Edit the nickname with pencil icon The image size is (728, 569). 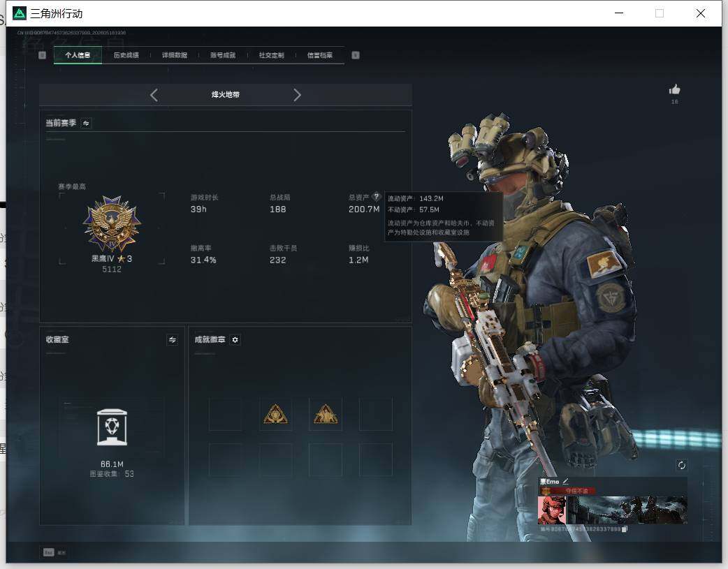tap(565, 482)
